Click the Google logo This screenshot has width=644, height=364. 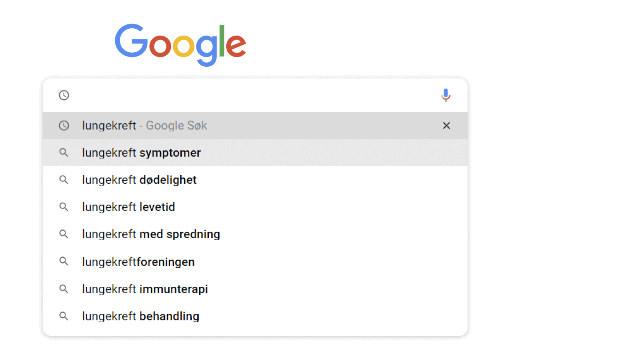coord(180,44)
